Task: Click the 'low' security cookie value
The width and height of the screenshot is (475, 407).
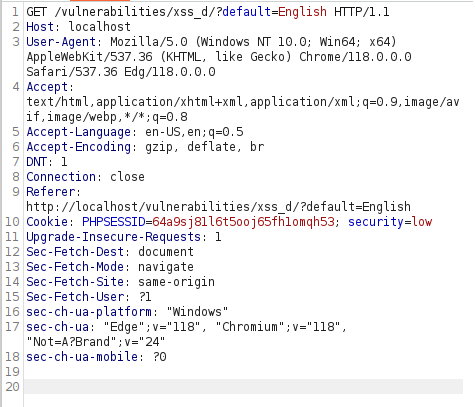Action: [422, 222]
